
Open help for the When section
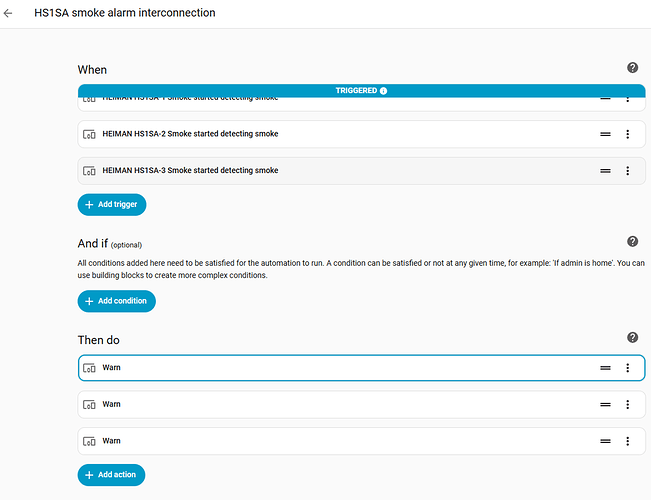coord(632,68)
